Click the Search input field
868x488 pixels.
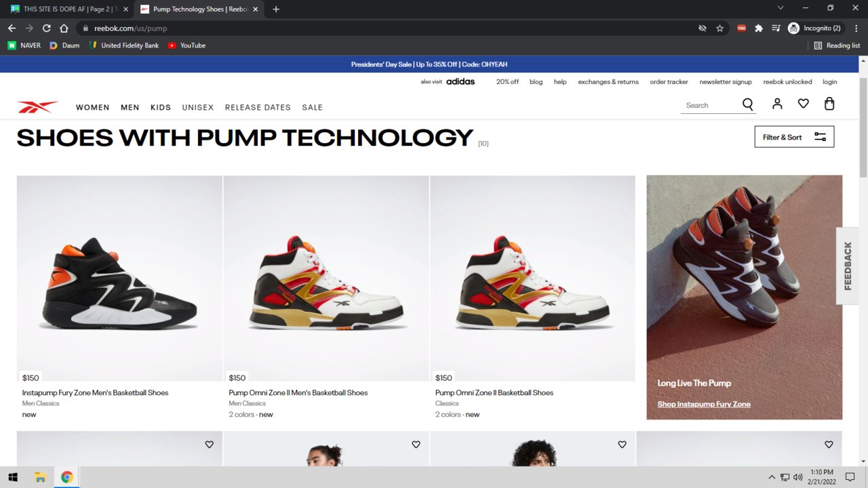click(x=710, y=105)
